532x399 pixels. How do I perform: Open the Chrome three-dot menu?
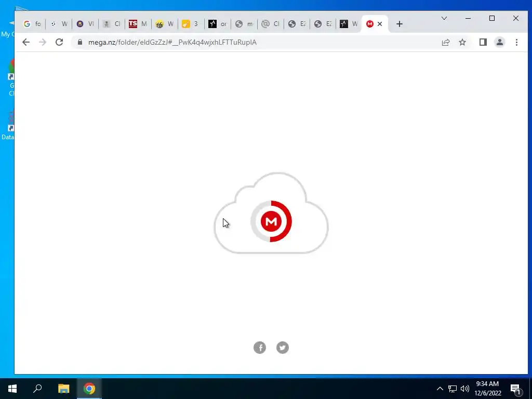[x=516, y=42]
